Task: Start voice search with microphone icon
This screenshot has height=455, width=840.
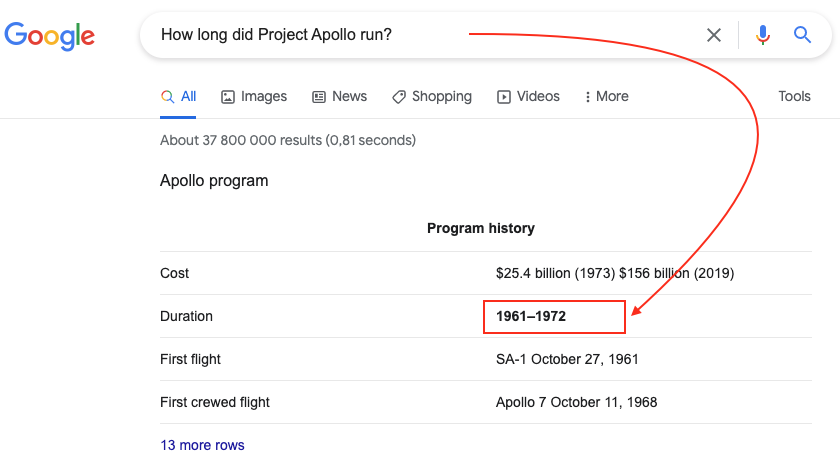Action: (x=763, y=36)
